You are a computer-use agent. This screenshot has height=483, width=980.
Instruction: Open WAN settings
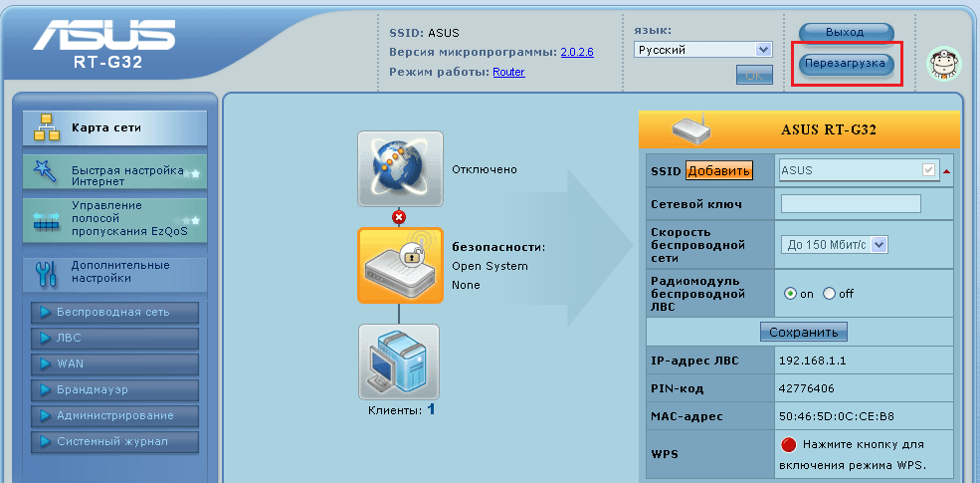click(x=114, y=363)
